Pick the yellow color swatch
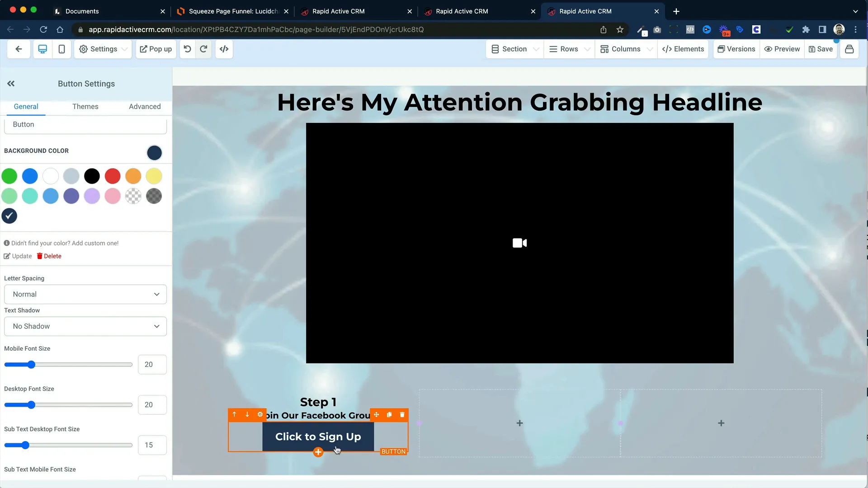 (154, 176)
